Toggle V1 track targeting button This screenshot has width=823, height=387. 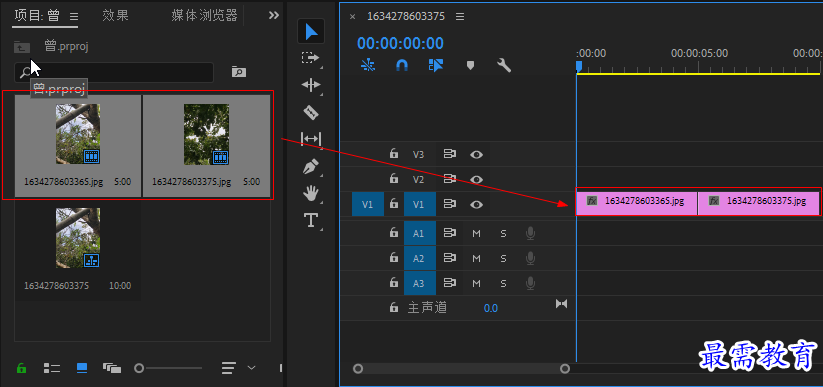coord(420,205)
